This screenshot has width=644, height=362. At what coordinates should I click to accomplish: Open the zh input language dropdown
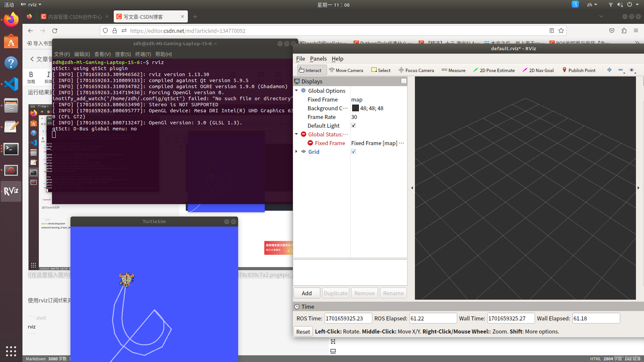[592, 5]
